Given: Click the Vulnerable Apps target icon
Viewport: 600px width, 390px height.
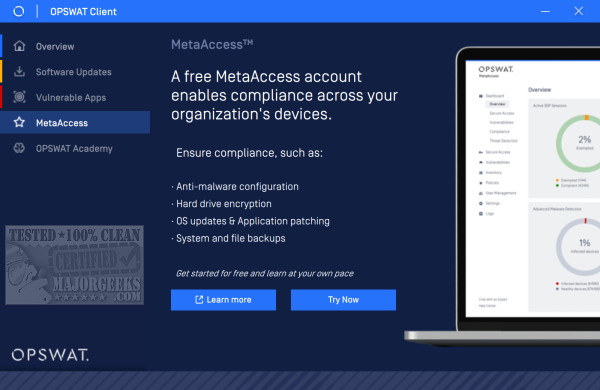Looking at the screenshot, I should coord(19,97).
